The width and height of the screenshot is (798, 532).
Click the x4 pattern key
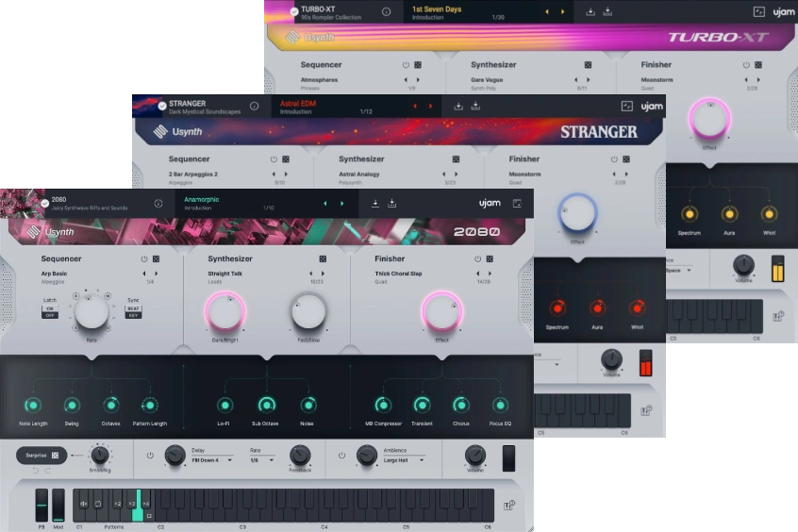(x=146, y=504)
